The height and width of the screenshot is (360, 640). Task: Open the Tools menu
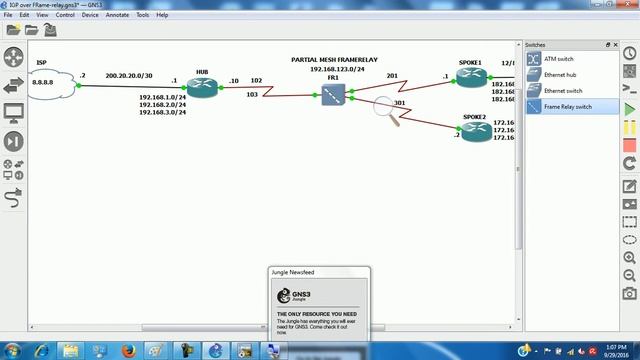coord(142,15)
